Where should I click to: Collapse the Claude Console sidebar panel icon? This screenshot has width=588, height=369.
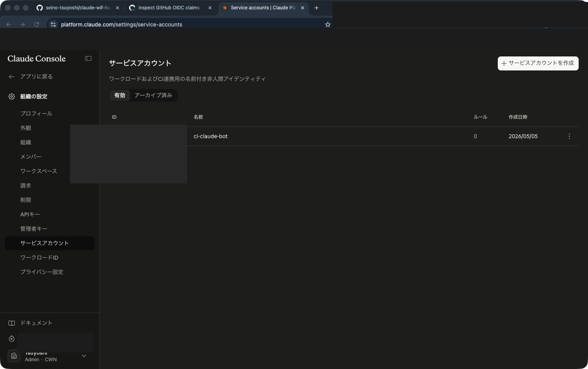tap(88, 58)
